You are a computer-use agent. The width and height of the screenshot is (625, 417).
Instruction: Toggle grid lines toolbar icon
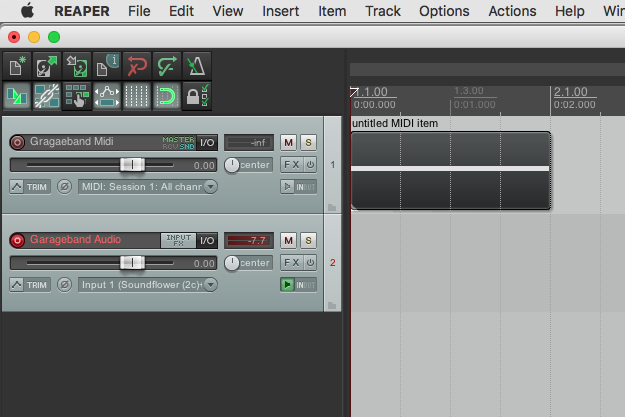pyautogui.click(x=137, y=96)
